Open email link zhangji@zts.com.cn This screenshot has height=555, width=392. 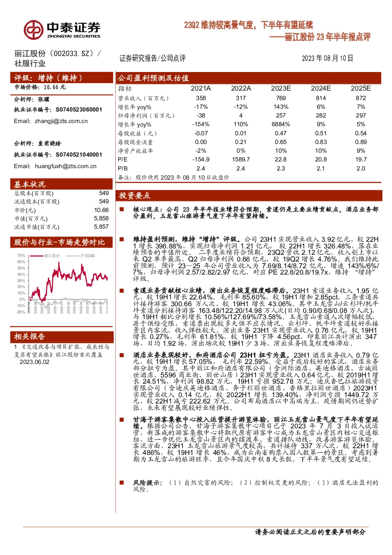point(61,121)
